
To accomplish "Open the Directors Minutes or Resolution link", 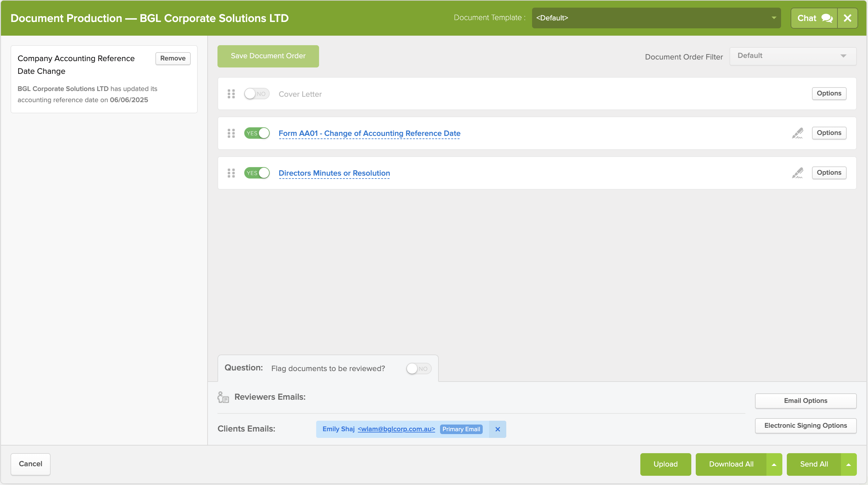I will coord(334,173).
